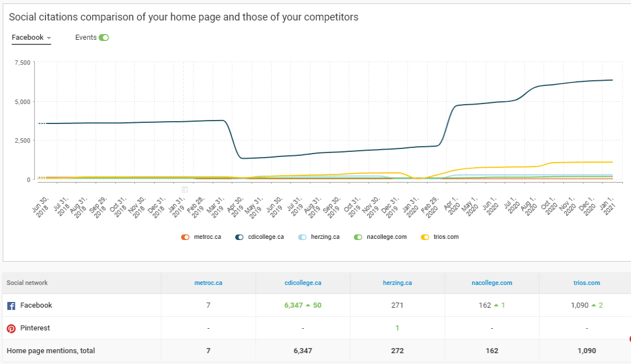This screenshot has height=364, width=631.
Task: Click the calendar event marker under the chart
Action: 185,189
